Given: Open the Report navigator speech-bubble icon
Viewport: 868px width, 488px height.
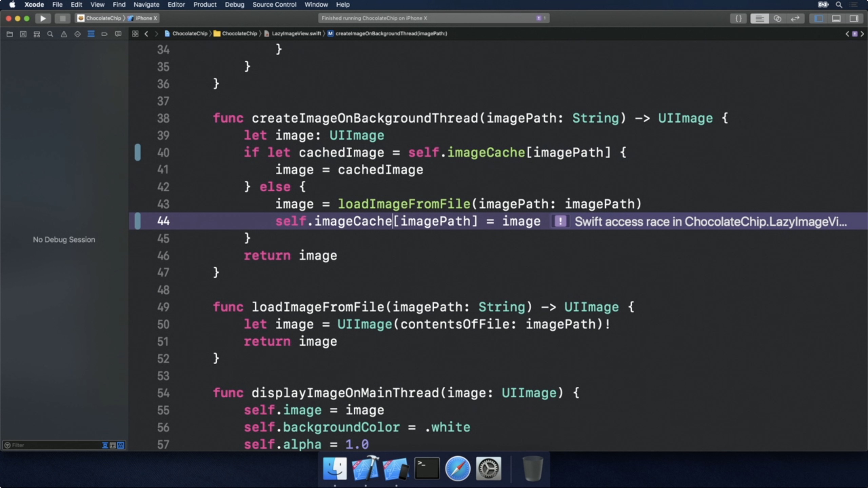Looking at the screenshot, I should 118,34.
